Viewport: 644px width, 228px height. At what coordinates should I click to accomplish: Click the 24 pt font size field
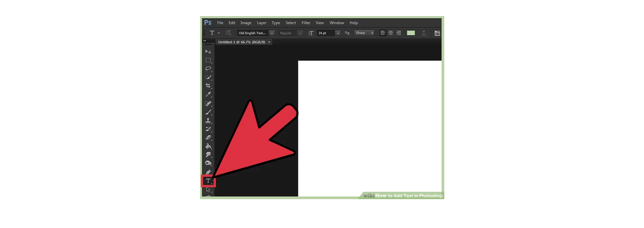click(326, 33)
